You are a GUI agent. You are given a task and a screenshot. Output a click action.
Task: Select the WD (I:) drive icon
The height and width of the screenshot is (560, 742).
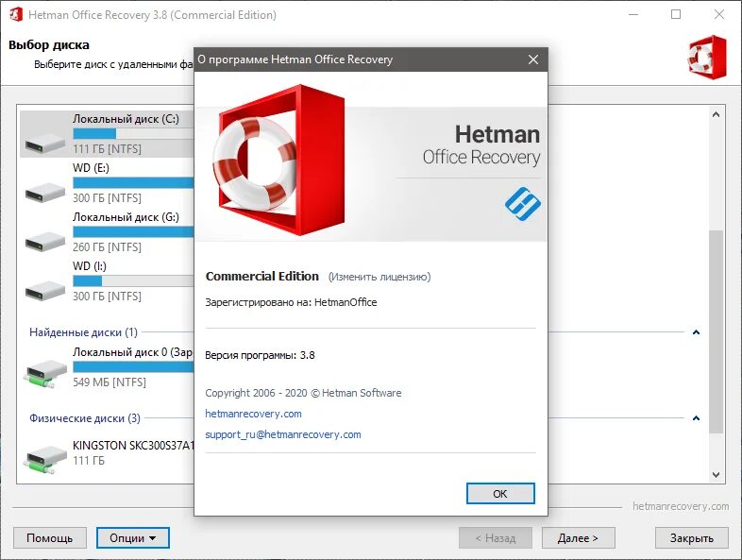(45, 291)
